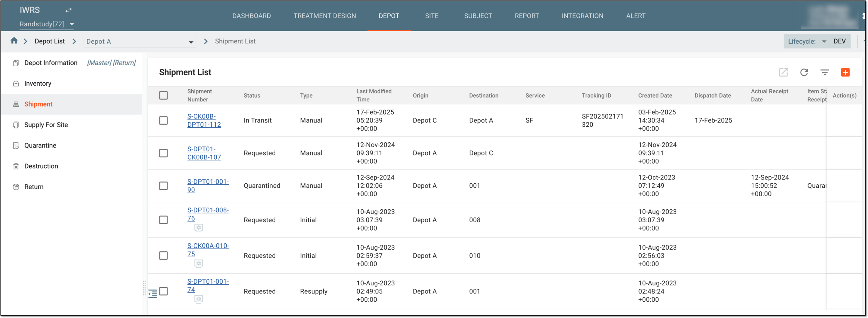The height and width of the screenshot is (318, 868).
Task: Open Quarantine in sidebar
Action: point(40,145)
